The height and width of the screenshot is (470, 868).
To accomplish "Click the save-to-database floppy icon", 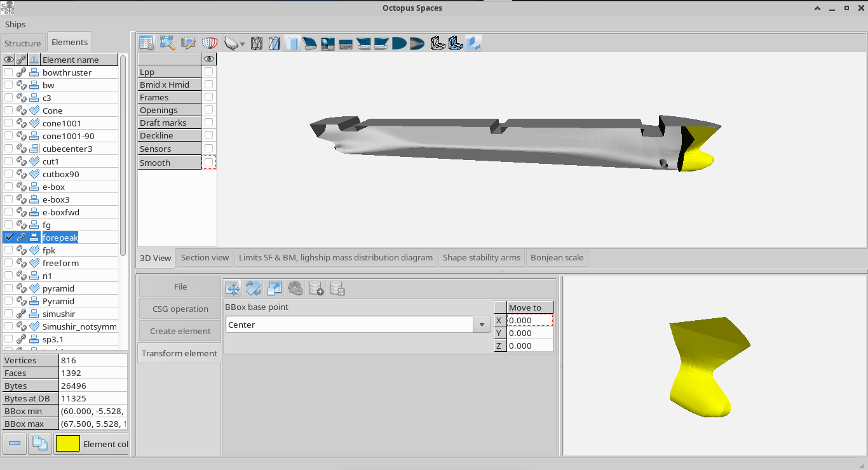I will click(337, 288).
